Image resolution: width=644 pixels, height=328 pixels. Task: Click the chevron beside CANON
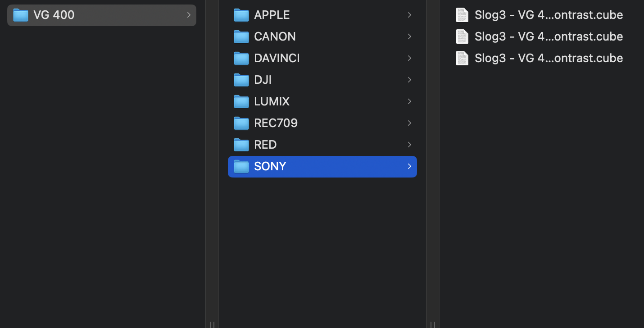pos(409,36)
